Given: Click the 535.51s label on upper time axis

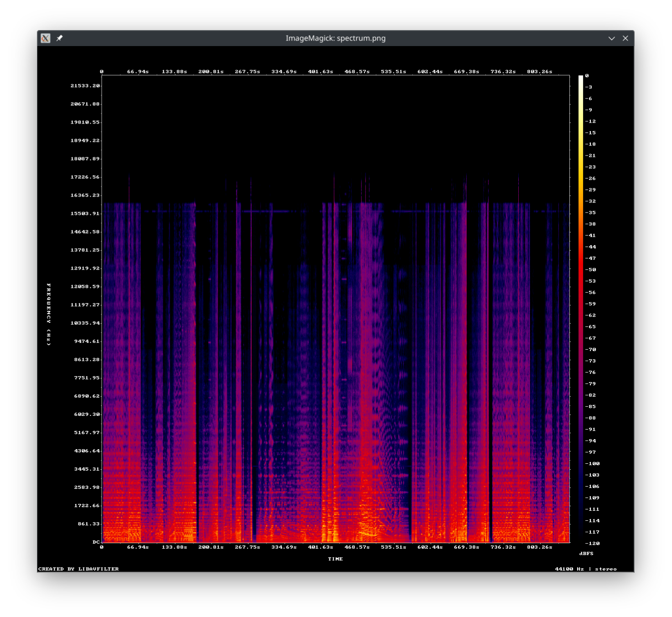Looking at the screenshot, I should pos(394,71).
